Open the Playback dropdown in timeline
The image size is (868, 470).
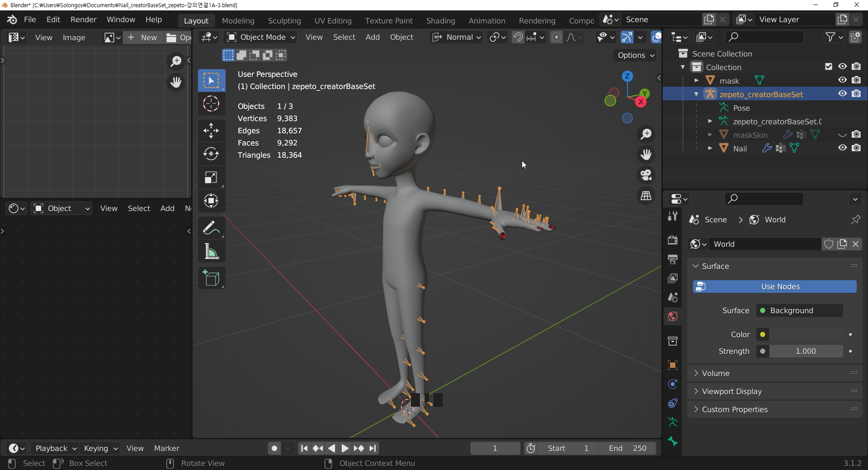(x=56, y=448)
